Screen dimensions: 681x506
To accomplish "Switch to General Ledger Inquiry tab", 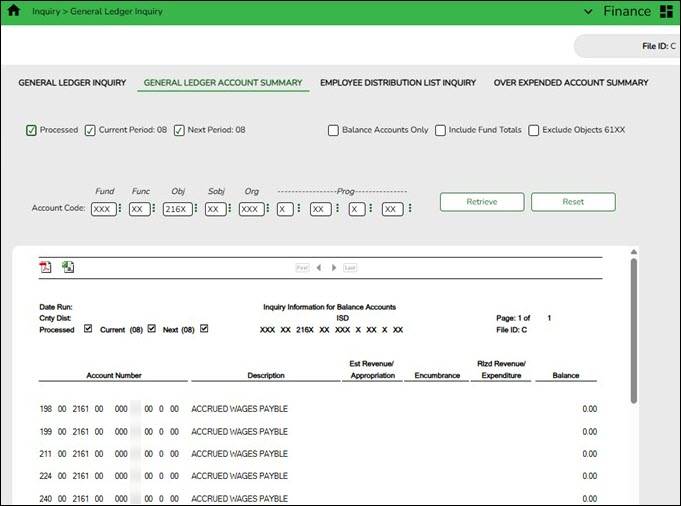I will pyautogui.click(x=72, y=83).
